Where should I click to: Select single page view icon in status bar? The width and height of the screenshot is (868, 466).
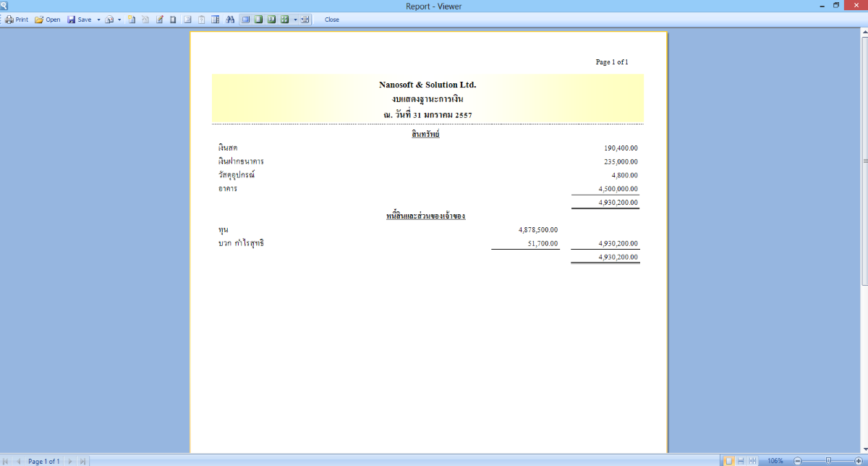point(729,461)
